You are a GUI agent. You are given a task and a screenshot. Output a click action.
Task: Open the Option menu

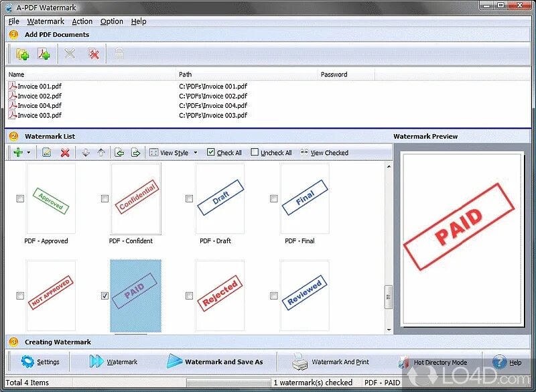(x=111, y=21)
